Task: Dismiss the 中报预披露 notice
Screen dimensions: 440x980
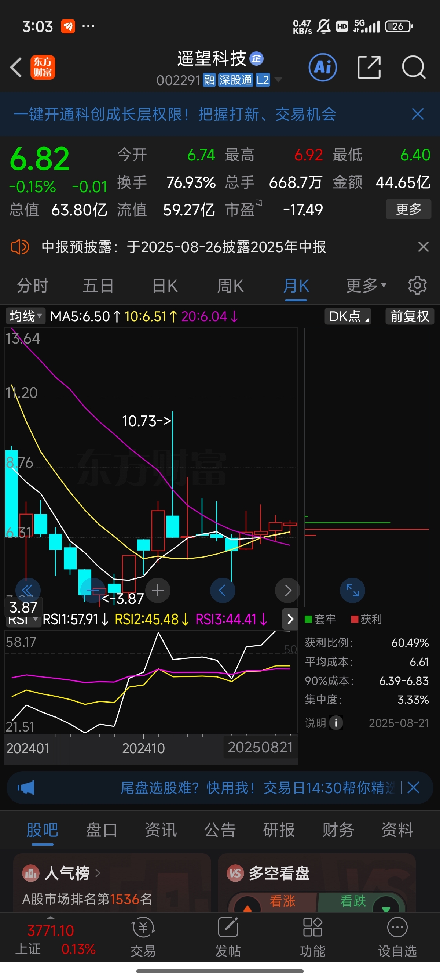Action: tap(423, 247)
